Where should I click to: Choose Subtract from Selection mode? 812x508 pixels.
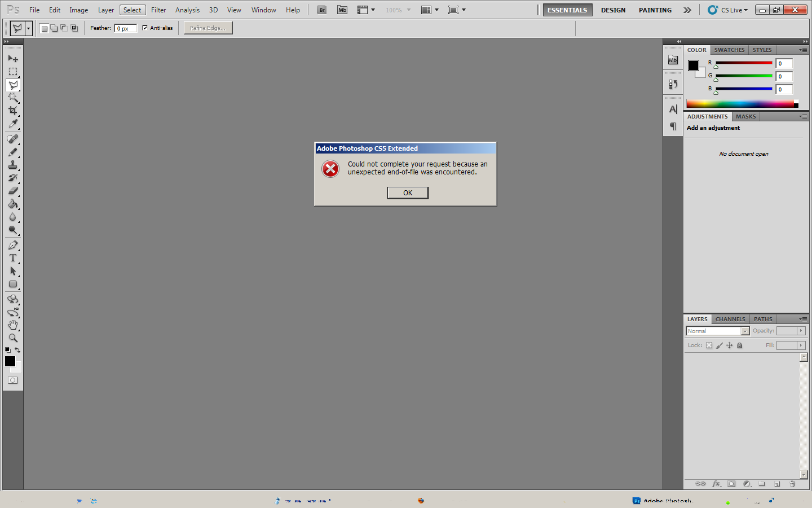[64, 28]
